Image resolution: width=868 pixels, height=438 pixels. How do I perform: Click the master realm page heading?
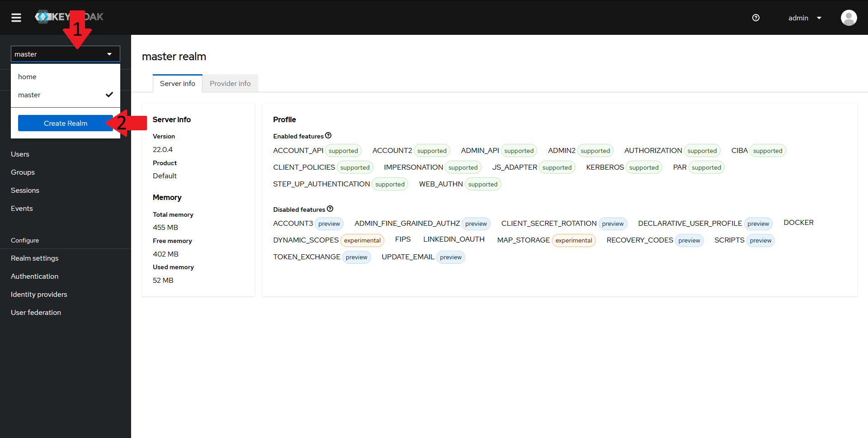click(x=174, y=57)
